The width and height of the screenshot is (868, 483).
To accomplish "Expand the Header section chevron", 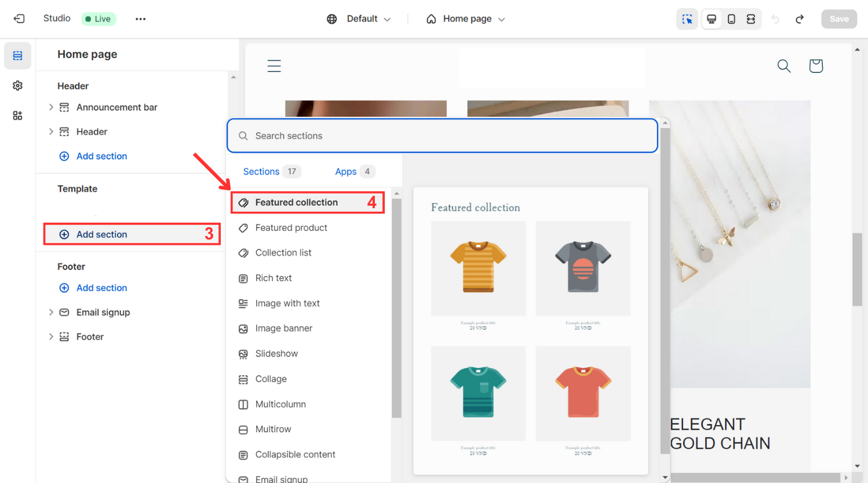I will (x=51, y=132).
